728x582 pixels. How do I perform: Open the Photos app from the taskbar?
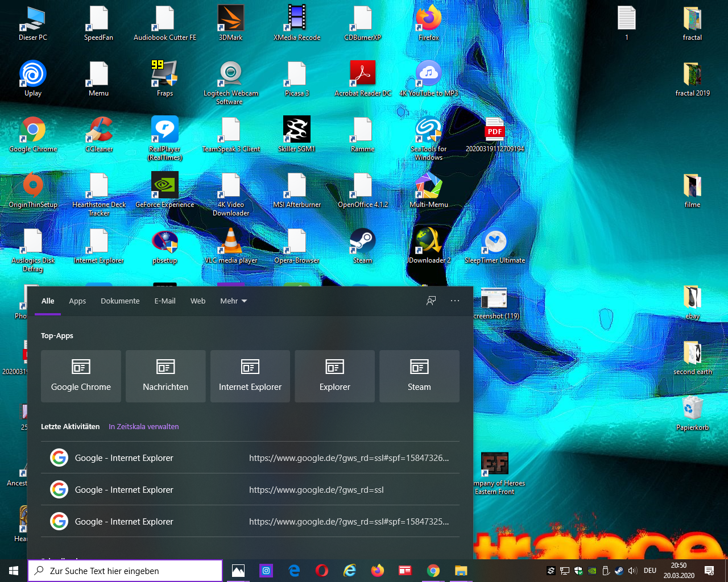pos(238,571)
